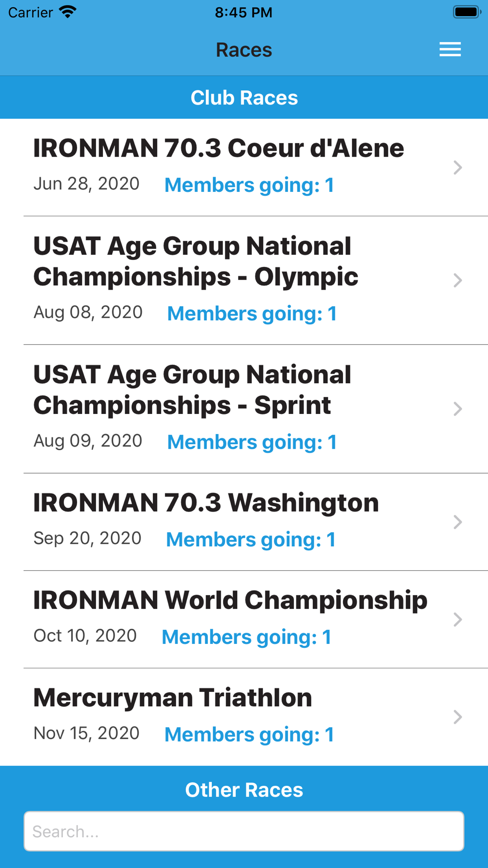Screen dimensions: 488x868
Task: Tap chevron next to Mercuryman Triathlon
Action: 457,717
